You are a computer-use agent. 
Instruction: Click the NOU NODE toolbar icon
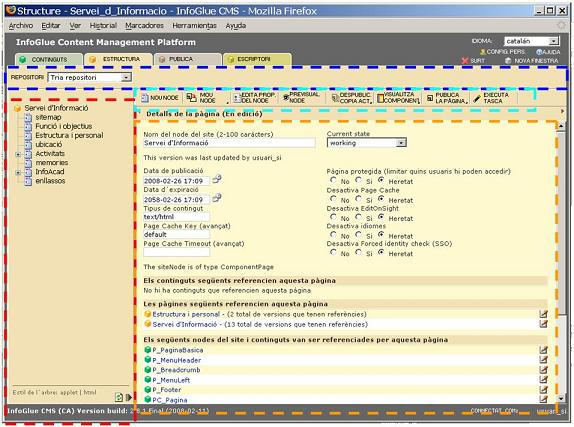[x=145, y=98]
